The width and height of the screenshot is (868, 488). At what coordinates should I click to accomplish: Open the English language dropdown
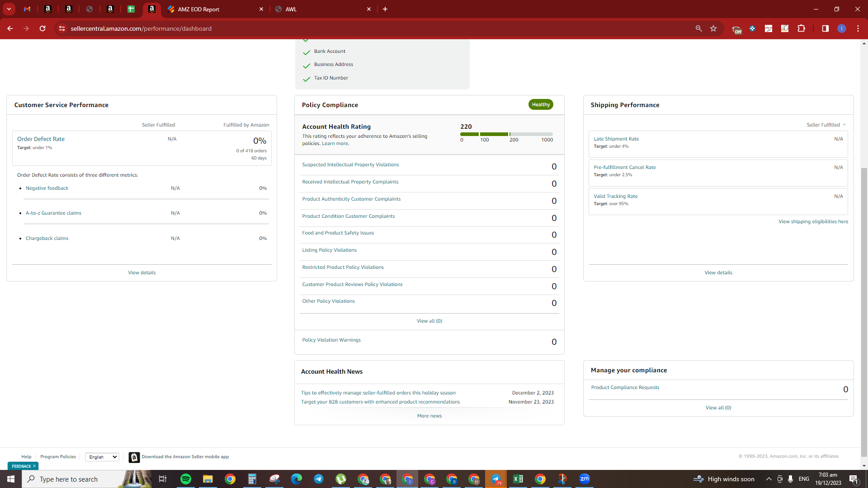point(102,457)
